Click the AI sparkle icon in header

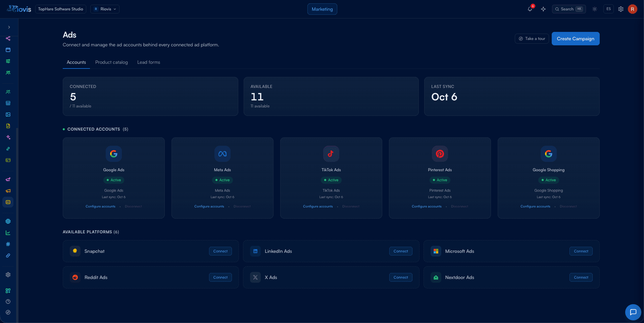tap(543, 9)
